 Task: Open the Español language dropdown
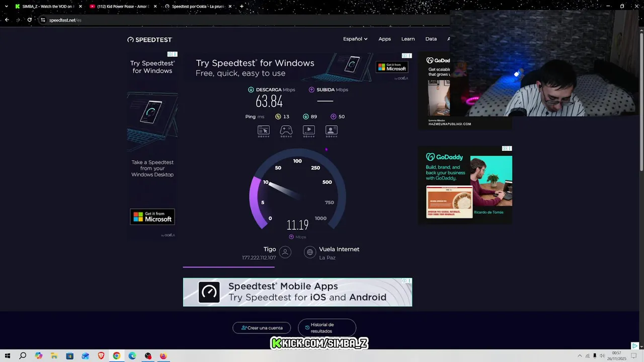pyautogui.click(x=355, y=39)
